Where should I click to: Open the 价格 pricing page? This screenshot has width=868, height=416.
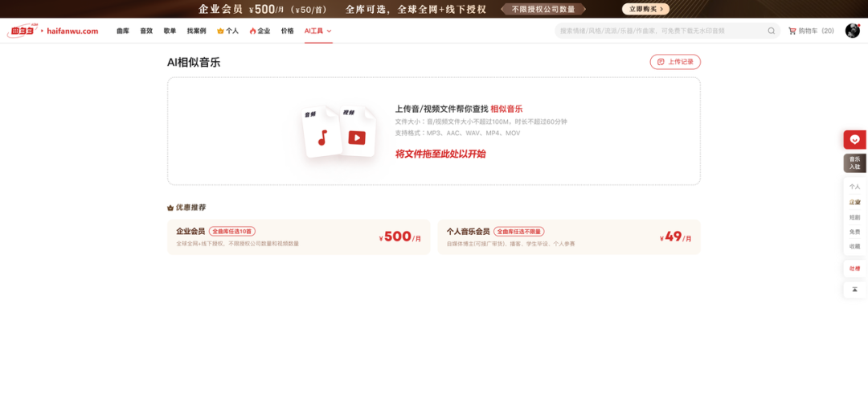pos(287,31)
